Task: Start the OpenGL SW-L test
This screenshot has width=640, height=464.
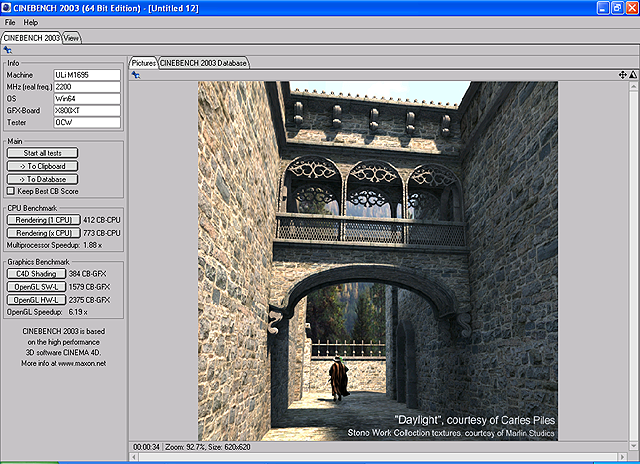Action: tap(36, 287)
